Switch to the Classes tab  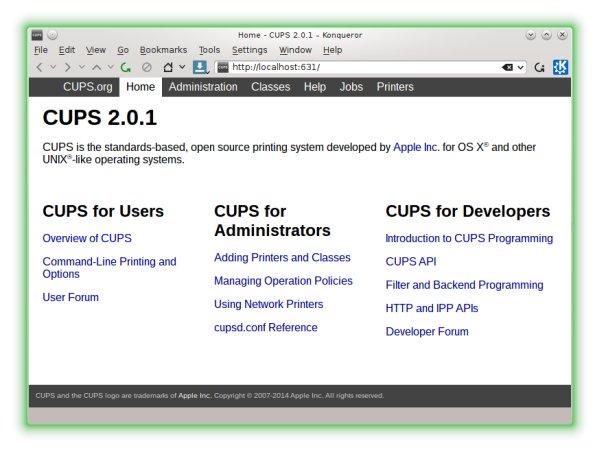[x=271, y=87]
